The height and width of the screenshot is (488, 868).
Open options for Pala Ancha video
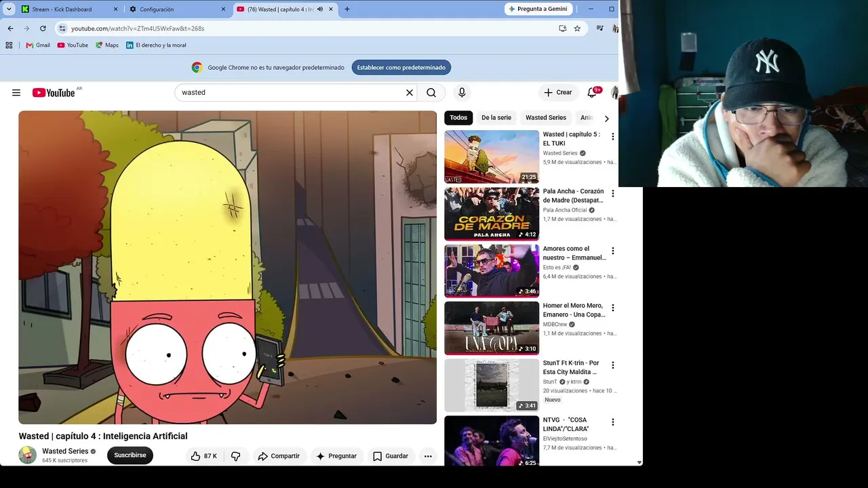tap(612, 194)
